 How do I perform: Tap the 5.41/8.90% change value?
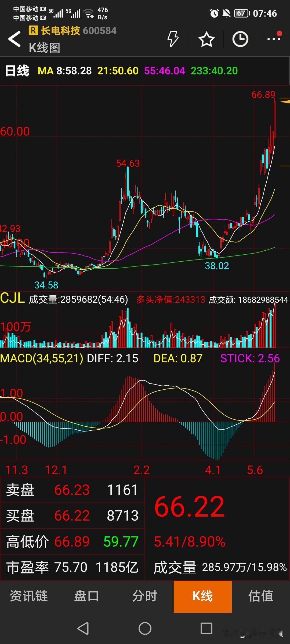(x=190, y=541)
